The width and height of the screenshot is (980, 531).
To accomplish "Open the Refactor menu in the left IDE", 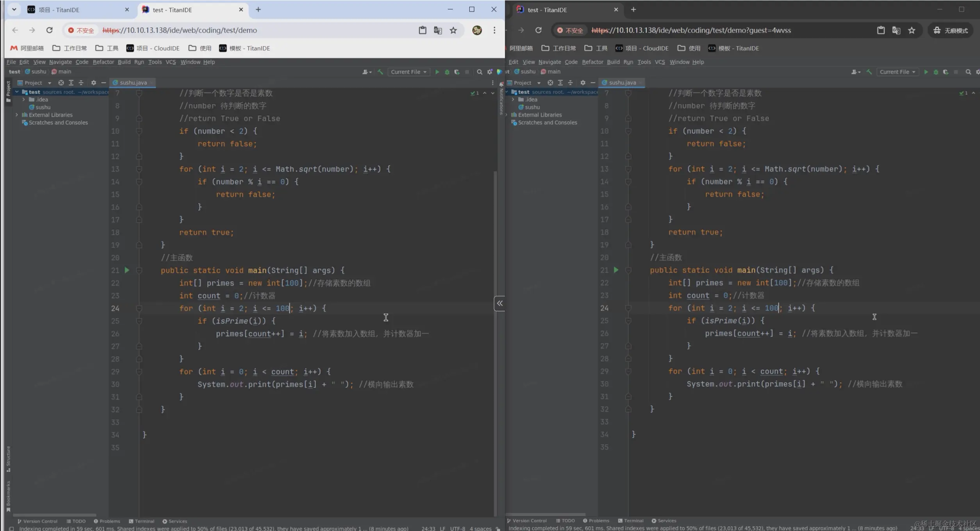I will click(103, 62).
